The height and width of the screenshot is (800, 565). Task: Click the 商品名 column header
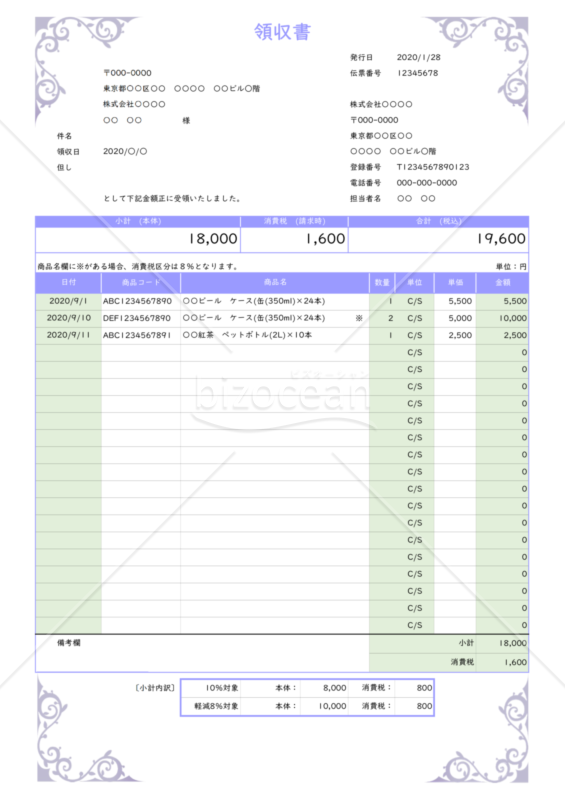point(275,282)
